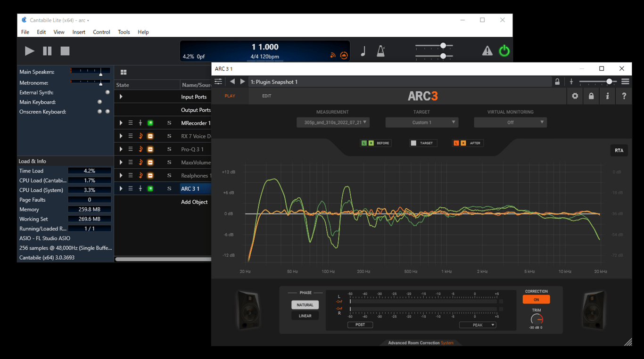This screenshot has height=359, width=644.
Task: Open the Help menu in Cantabile
Action: click(143, 32)
